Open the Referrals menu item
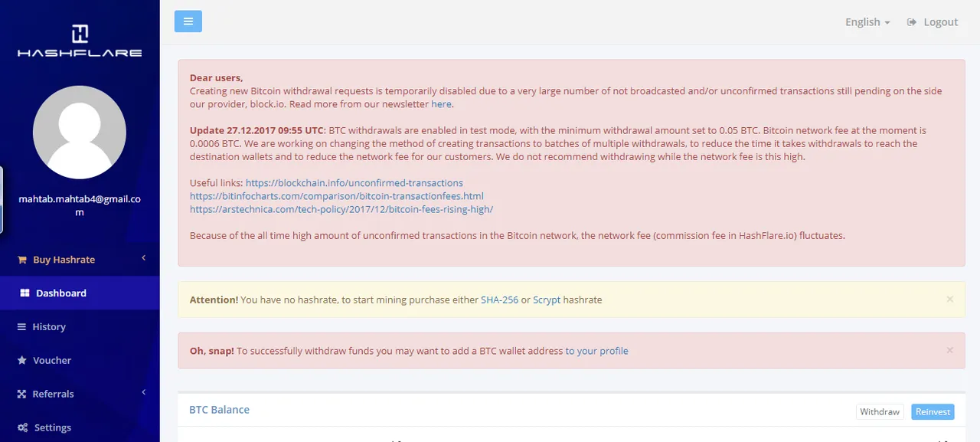The height and width of the screenshot is (442, 980). (x=80, y=395)
